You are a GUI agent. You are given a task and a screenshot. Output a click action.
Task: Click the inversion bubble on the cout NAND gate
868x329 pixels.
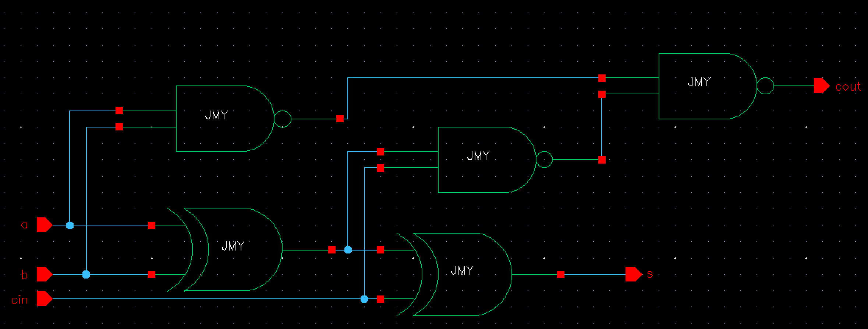765,86
